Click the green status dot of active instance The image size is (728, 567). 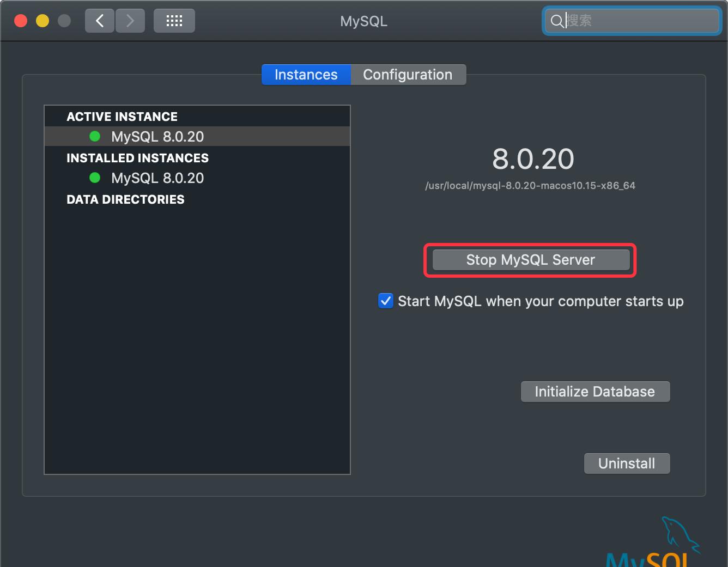(x=95, y=136)
